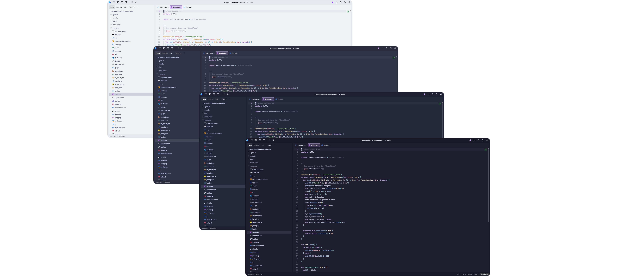
Task: Open settings gear icon in the front dark window
Action: pos(487,141)
